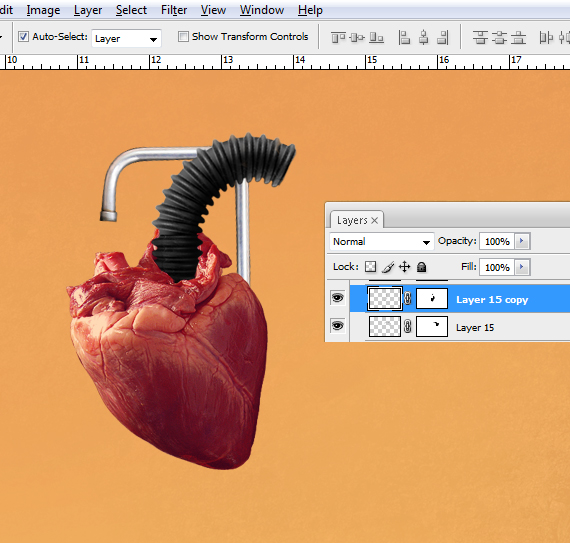Toggle the Auto-Select checkbox
The height and width of the screenshot is (543, 570).
(x=23, y=36)
